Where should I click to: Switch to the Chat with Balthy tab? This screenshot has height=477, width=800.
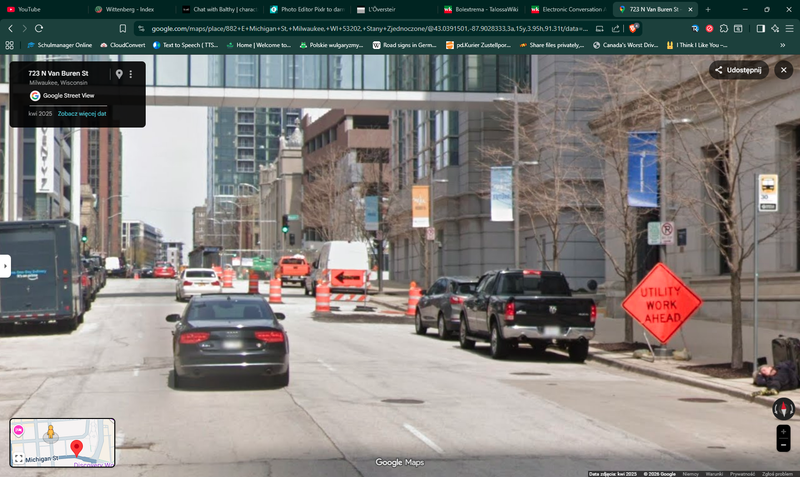pos(219,9)
